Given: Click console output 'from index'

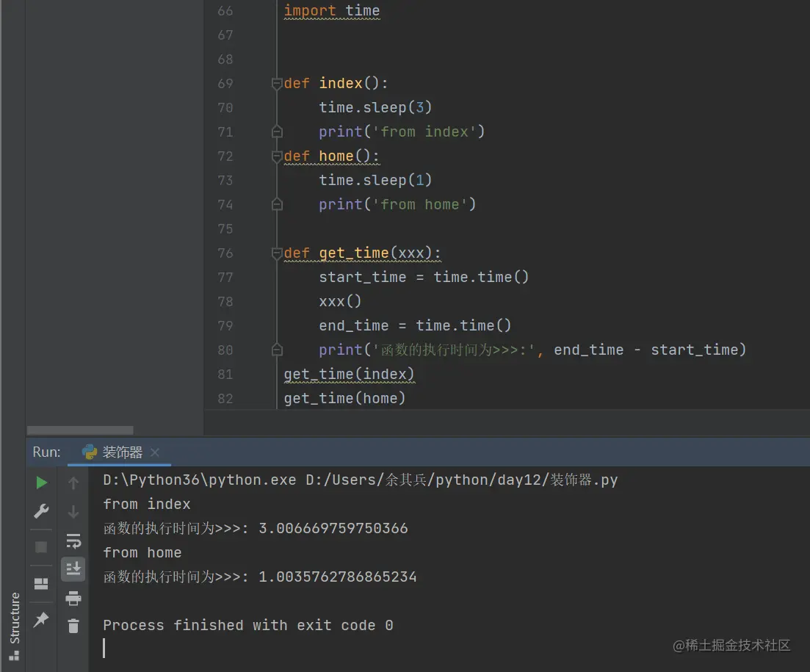Looking at the screenshot, I should click(147, 504).
